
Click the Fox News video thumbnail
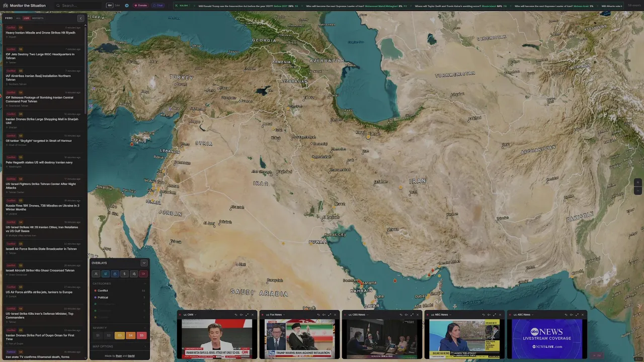click(x=299, y=338)
